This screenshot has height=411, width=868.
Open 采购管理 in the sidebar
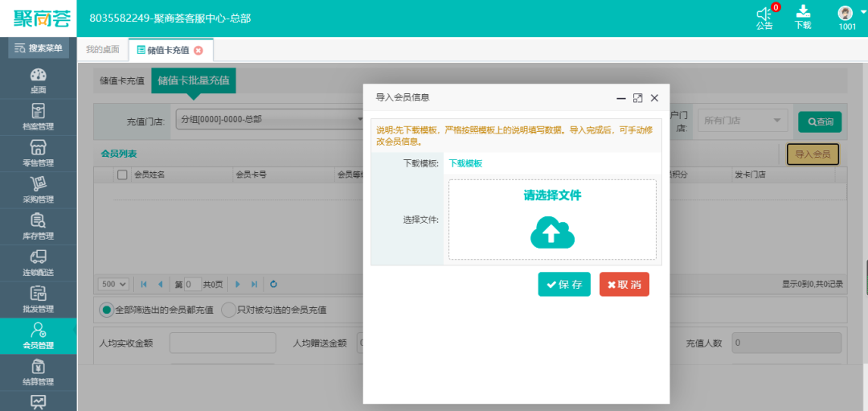pyautogui.click(x=38, y=189)
